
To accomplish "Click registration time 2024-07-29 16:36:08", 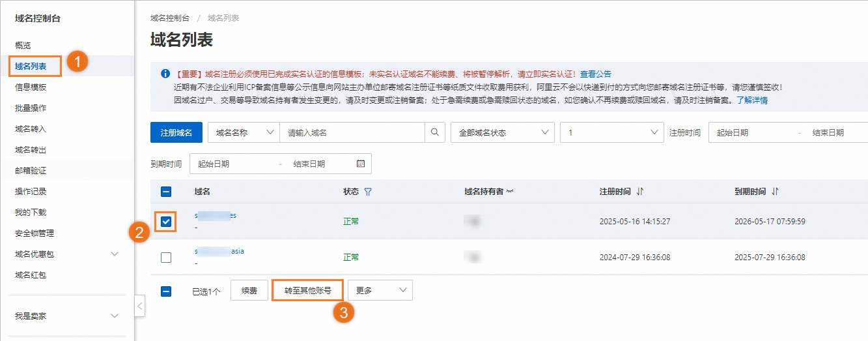I will (635, 258).
